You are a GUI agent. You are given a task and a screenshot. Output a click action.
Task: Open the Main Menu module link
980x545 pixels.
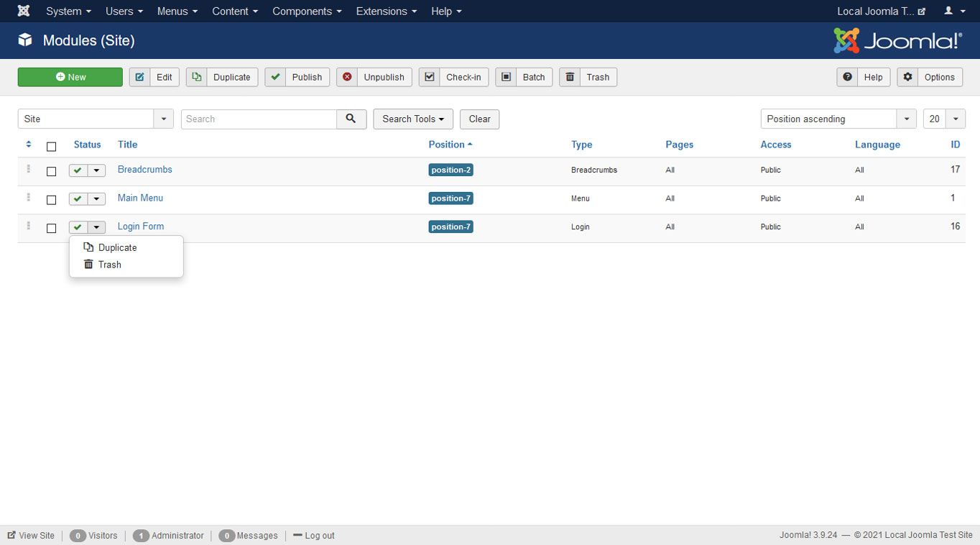pos(141,198)
